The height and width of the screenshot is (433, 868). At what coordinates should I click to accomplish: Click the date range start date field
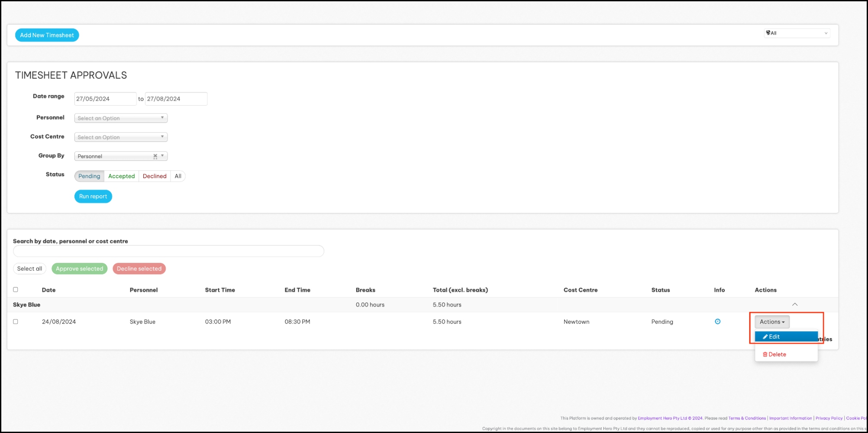tap(105, 99)
